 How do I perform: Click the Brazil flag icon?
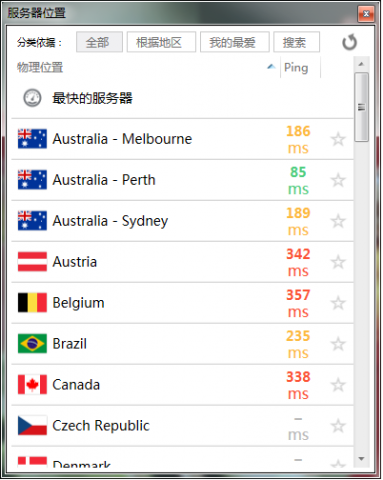32,344
